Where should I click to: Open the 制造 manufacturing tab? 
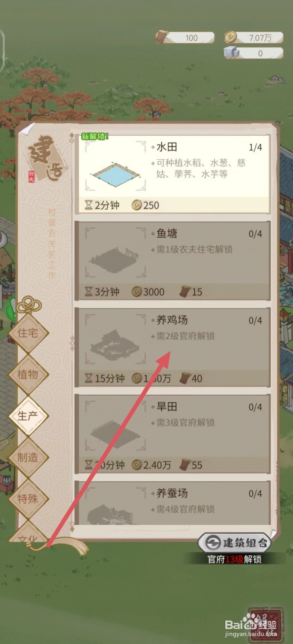28,457
